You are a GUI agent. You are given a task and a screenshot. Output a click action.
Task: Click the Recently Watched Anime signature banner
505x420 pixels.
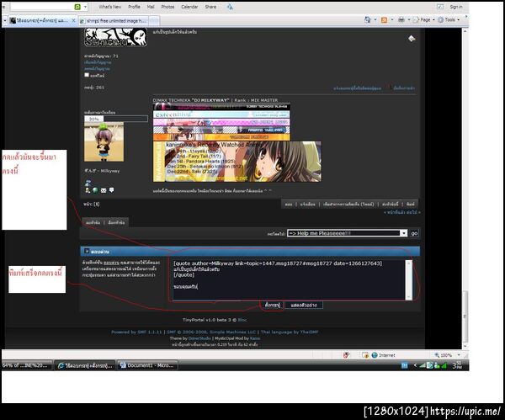click(237, 162)
